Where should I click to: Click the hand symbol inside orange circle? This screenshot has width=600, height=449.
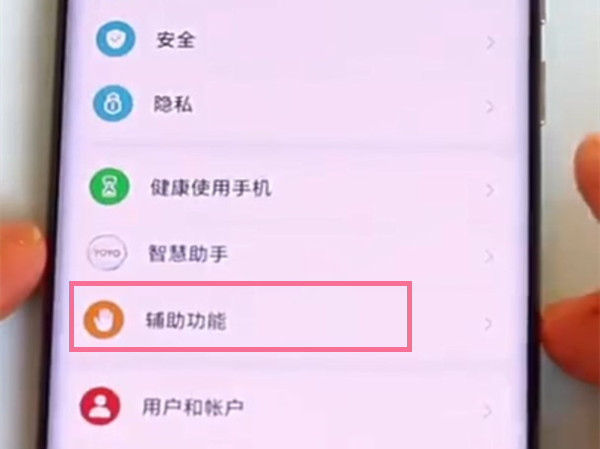coord(103,321)
